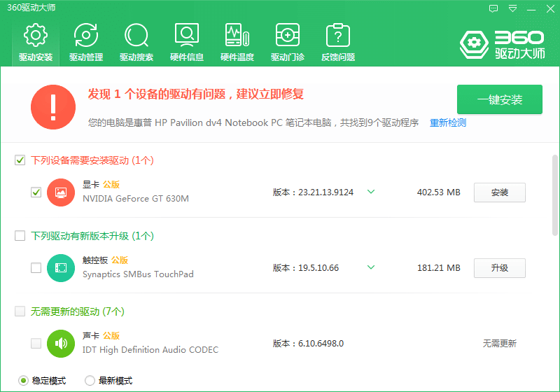Click 安装 button for NVIDIA driver
The image size is (560, 392).
tap(500, 192)
